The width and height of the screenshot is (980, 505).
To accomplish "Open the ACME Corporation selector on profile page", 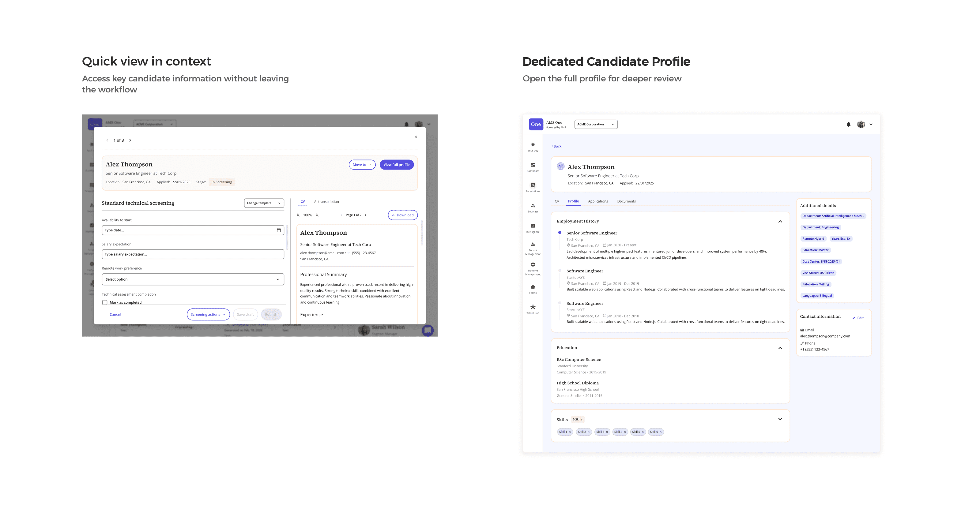I will [x=596, y=124].
